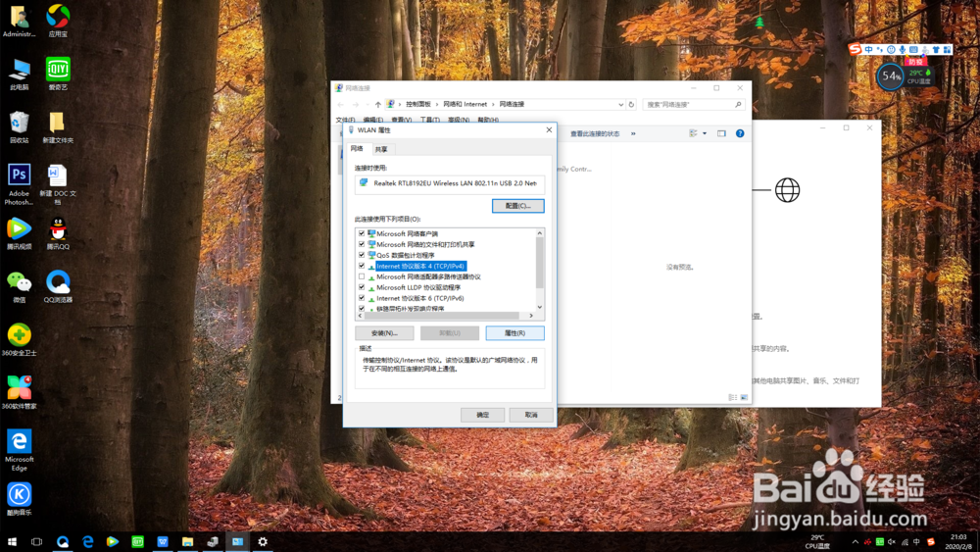Click Sogou input soft keyboard icon
This screenshot has width=980, height=552.
[913, 49]
